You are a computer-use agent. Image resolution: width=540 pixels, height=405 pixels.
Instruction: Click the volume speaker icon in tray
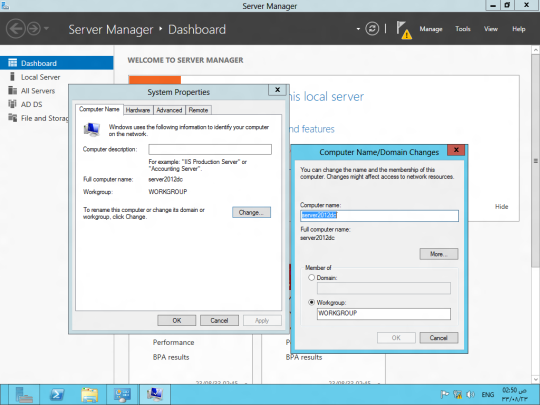(x=470, y=394)
